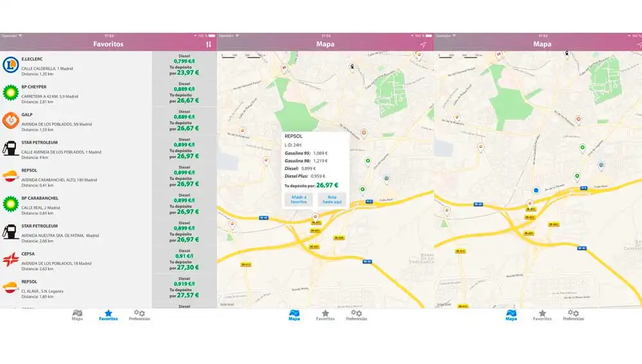Image resolution: width=642 pixels, height=364 pixels.
Task: Select Star Petroleum pump icon at Avenida Nuestra Sra. de Fatima
Action: 10,232
